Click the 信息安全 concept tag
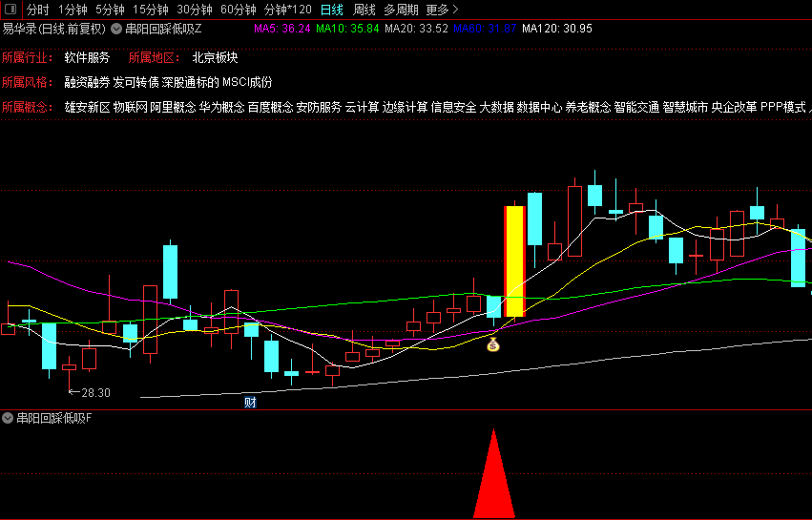This screenshot has width=812, height=520. (x=453, y=107)
